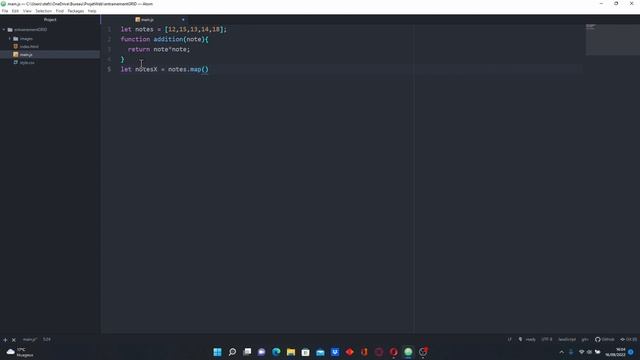This screenshot has width=640, height=360.
Task: Click line number 1 in gutter
Action: pyautogui.click(x=109, y=29)
